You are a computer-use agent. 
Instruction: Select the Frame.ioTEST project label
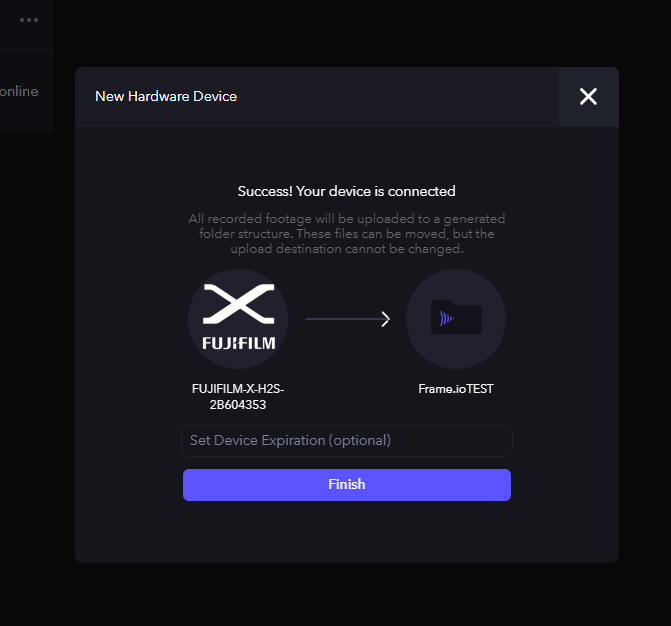coord(456,389)
